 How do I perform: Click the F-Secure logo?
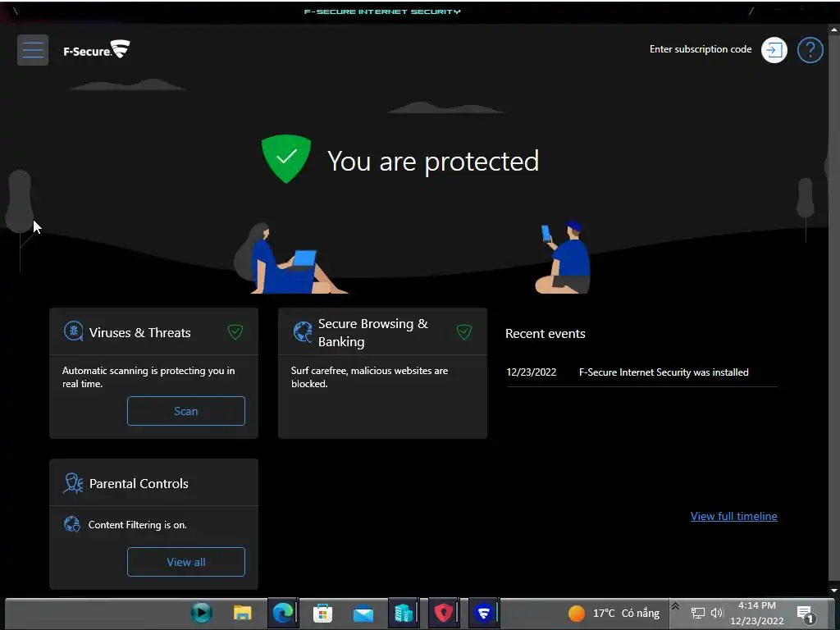pos(97,50)
